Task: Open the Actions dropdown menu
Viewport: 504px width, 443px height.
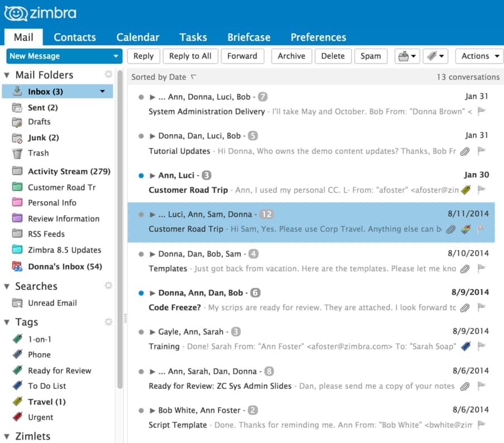Action: click(x=479, y=56)
